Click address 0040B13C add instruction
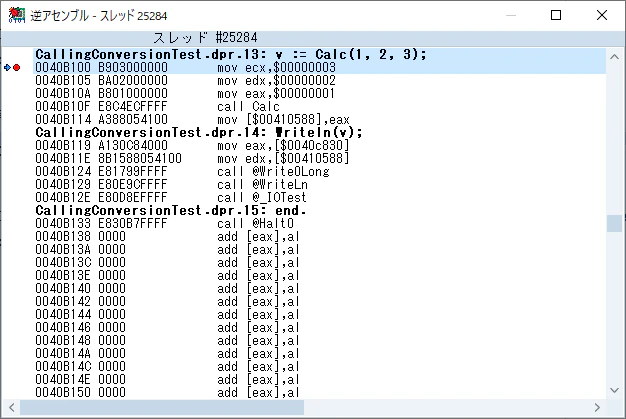626x419 pixels. [x=319, y=262]
